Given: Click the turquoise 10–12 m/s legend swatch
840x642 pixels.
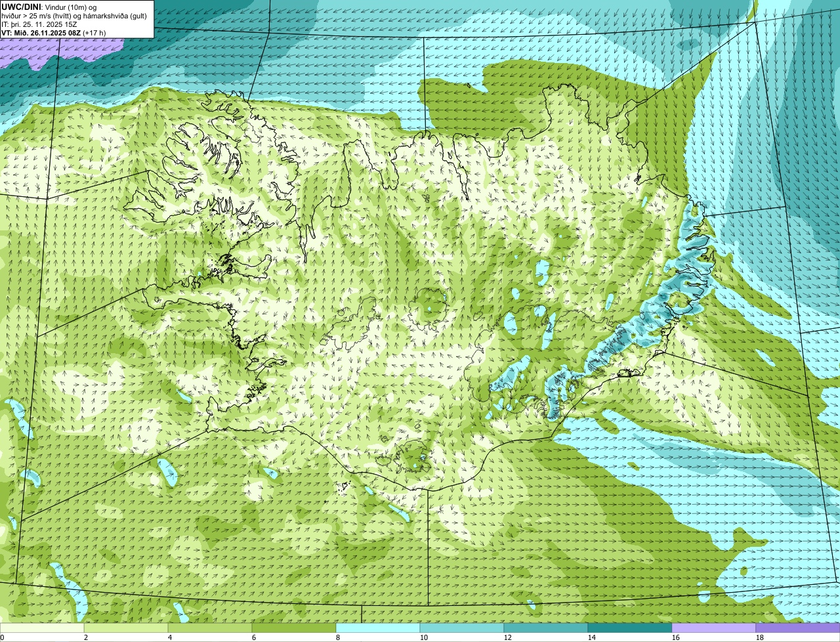Looking at the screenshot, I should pyautogui.click(x=462, y=628).
